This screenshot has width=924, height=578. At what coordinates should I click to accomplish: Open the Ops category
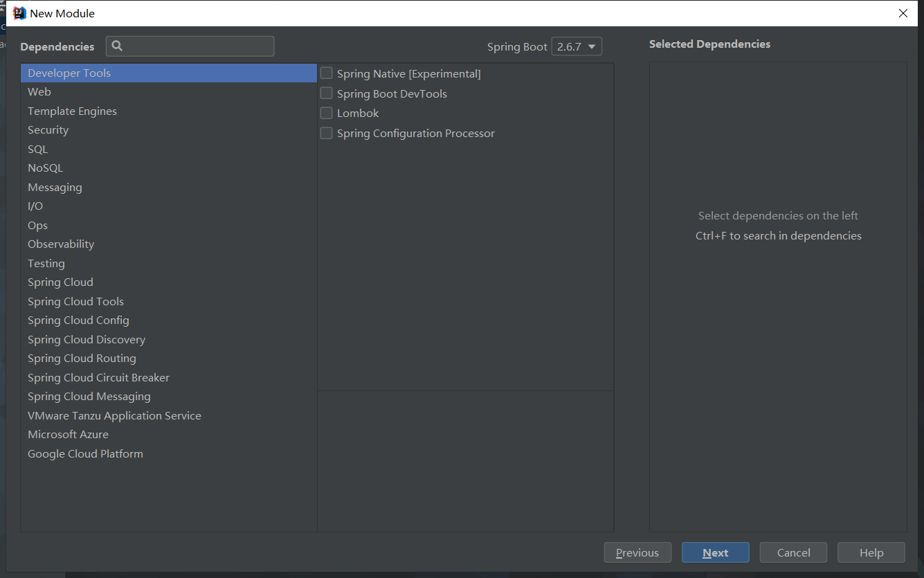click(169, 225)
